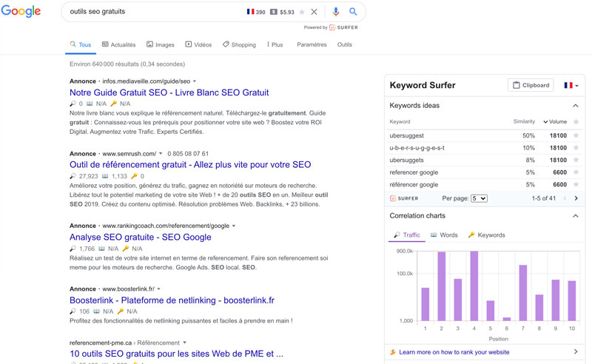Click key icon on semrush result
The width and height of the screenshot is (592, 364).
tap(134, 176)
